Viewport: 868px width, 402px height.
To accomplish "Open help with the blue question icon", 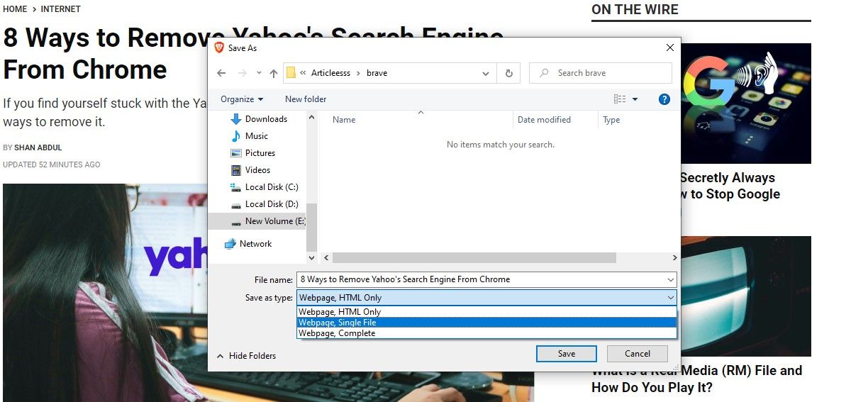I will (664, 99).
